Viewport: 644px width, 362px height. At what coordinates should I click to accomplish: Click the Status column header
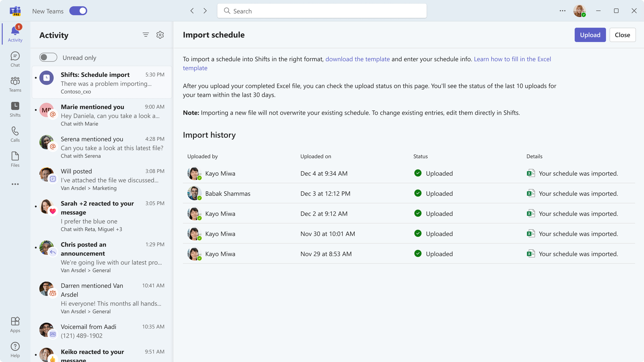[420, 156]
